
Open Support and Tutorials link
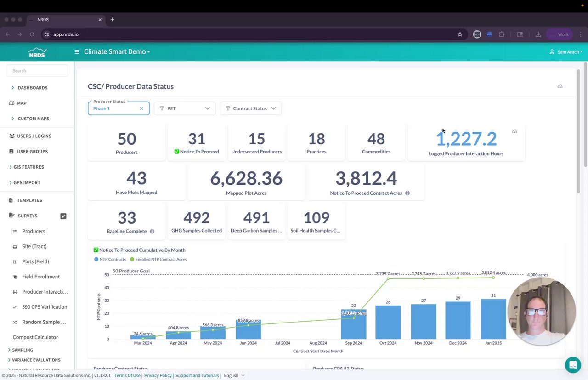point(197,375)
